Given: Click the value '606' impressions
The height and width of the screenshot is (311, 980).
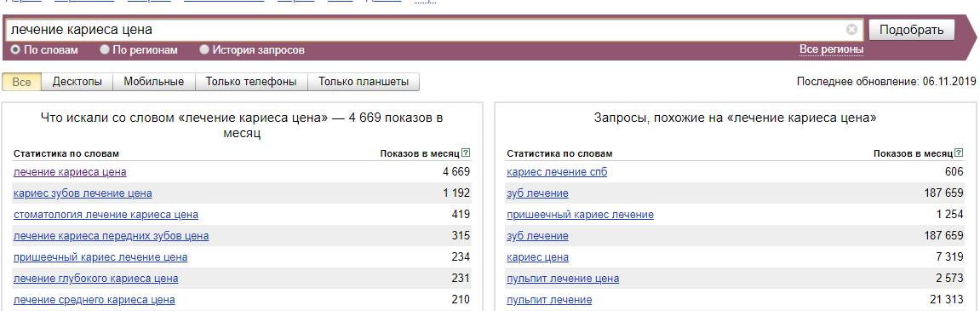Looking at the screenshot, I should pos(954,171).
